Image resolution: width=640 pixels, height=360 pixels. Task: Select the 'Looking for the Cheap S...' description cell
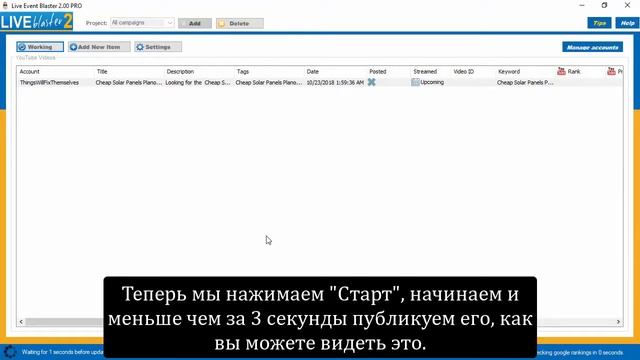(198, 82)
